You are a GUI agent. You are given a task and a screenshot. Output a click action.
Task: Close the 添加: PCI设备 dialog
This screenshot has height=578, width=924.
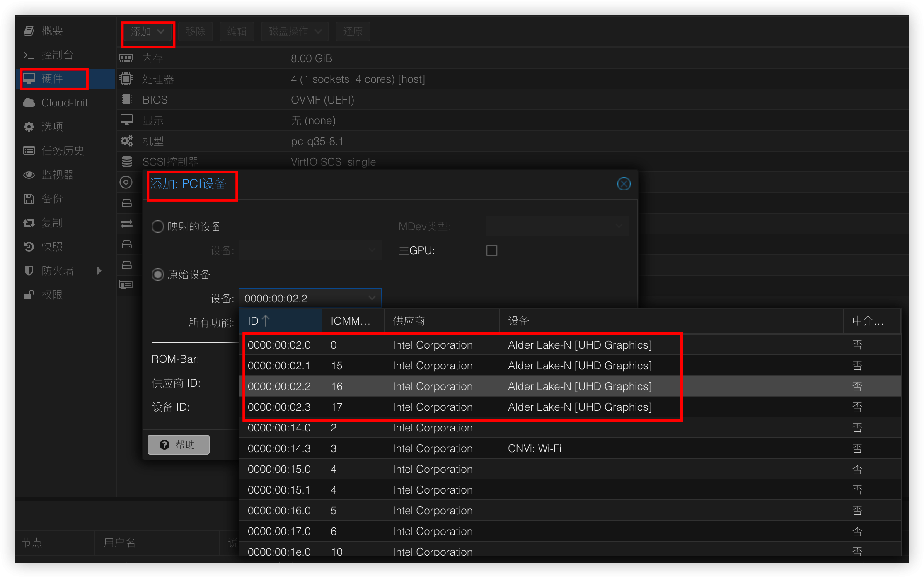pyautogui.click(x=624, y=184)
